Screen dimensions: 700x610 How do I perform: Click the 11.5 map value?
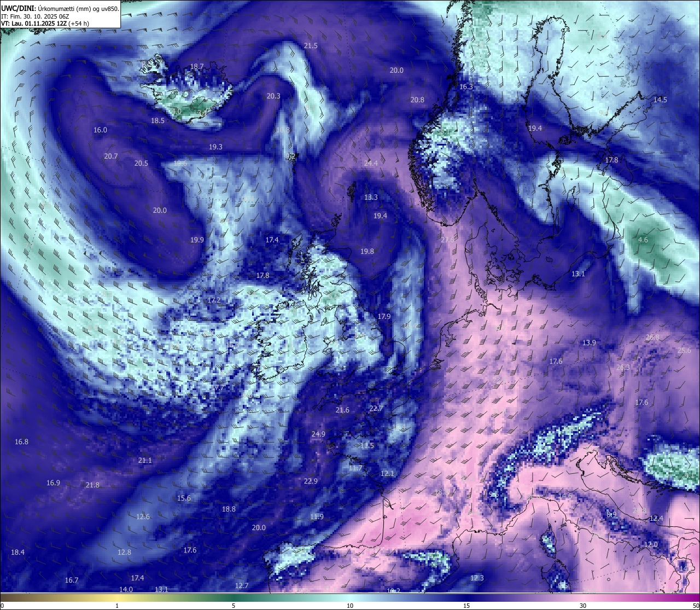click(x=367, y=446)
